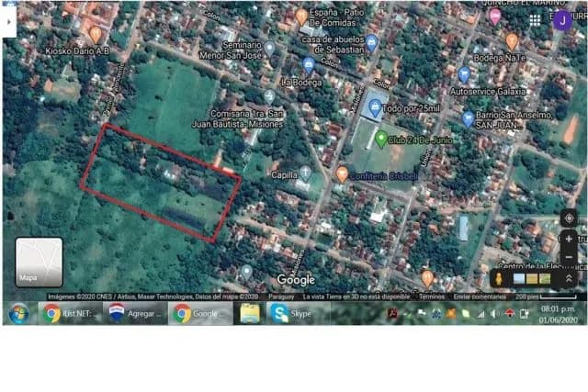Screen dimensions: 588x392
Task: Open first blue imagery thumbnail in strip
Action: tap(519, 279)
